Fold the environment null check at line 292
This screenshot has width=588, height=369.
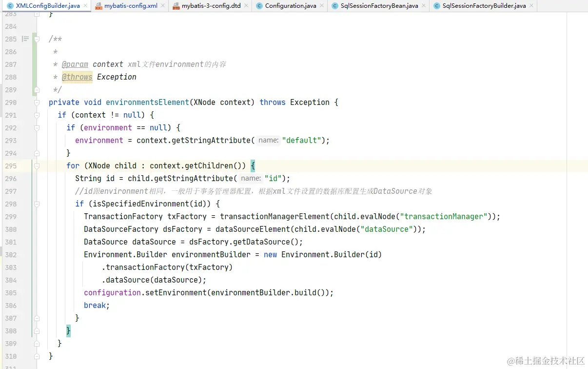point(37,128)
